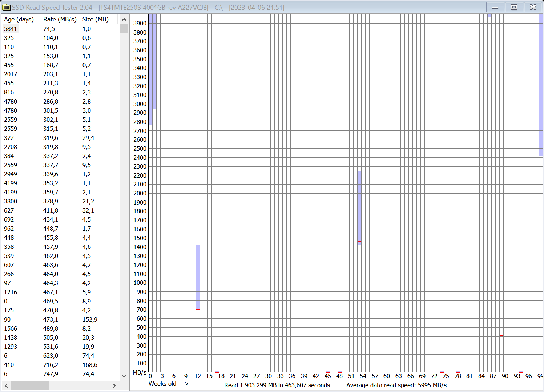
Task: Sort the list by Age (days) column
Action: coord(19,19)
